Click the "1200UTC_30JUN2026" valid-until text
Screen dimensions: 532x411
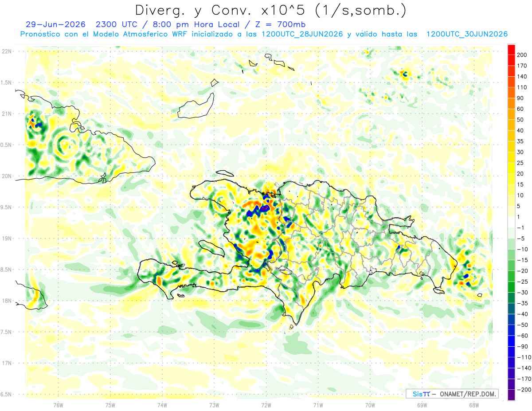(x=467, y=34)
